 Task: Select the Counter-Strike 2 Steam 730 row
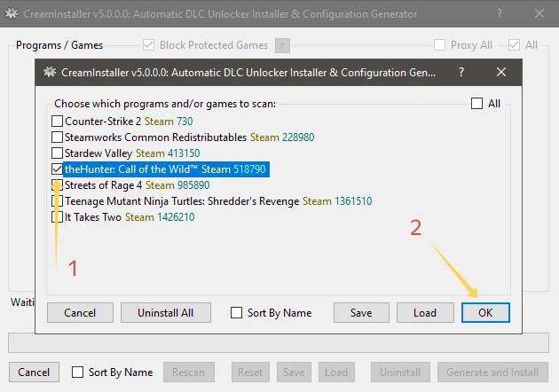pyautogui.click(x=129, y=122)
